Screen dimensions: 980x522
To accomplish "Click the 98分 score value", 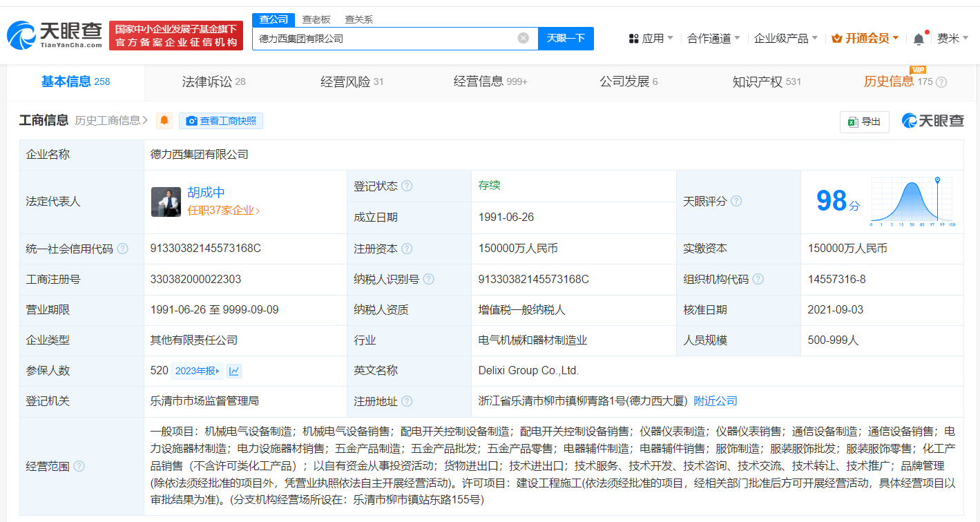I will [x=838, y=201].
